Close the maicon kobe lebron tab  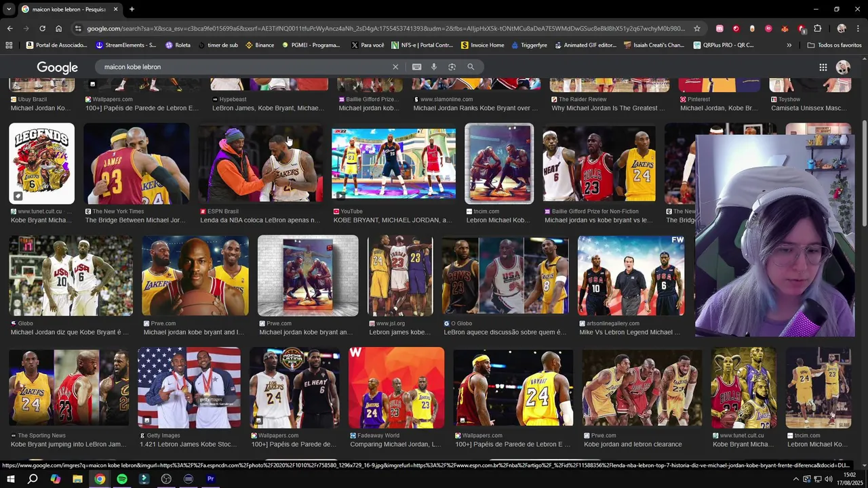pos(115,9)
